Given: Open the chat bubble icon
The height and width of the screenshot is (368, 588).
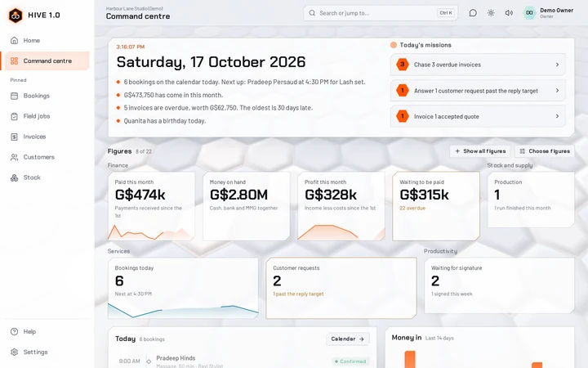Looking at the screenshot, I should pos(473,13).
